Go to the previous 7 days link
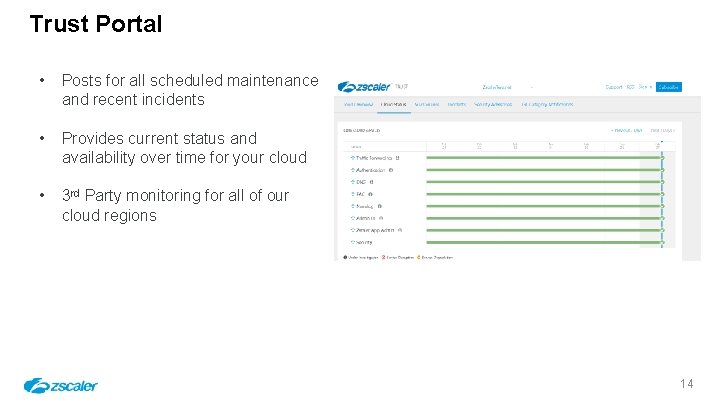 click(x=626, y=130)
